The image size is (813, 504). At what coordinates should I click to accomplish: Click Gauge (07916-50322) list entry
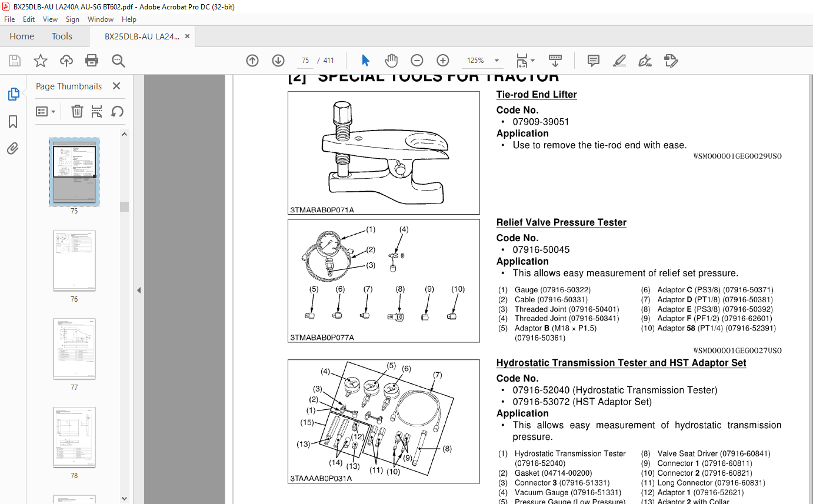[x=552, y=290]
